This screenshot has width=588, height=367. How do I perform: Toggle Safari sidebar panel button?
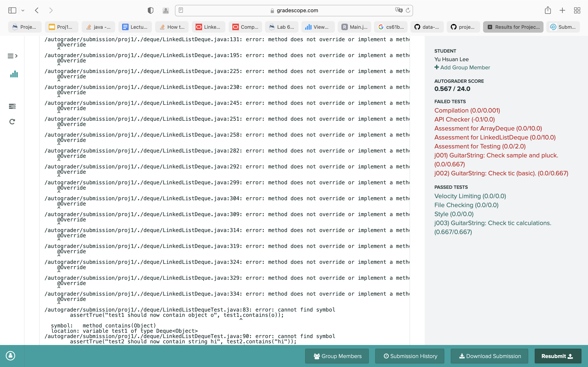coord(12,10)
